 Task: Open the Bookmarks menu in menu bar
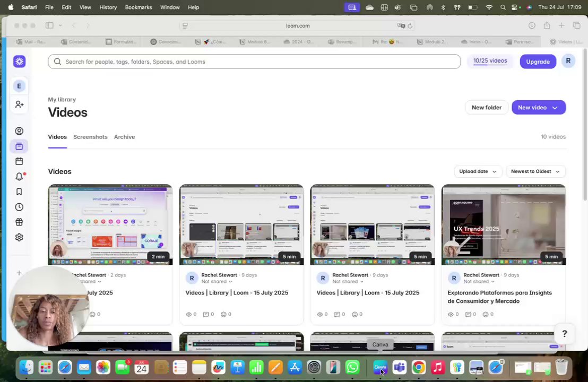point(139,7)
